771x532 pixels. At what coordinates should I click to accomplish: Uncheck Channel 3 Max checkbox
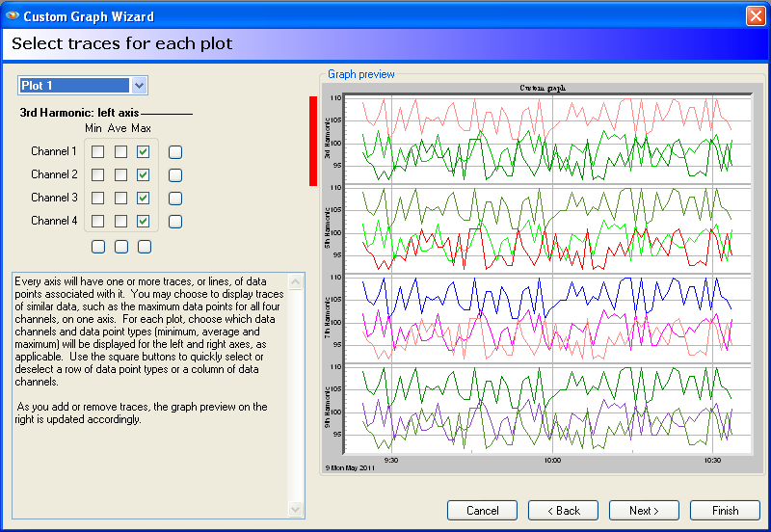click(x=144, y=199)
